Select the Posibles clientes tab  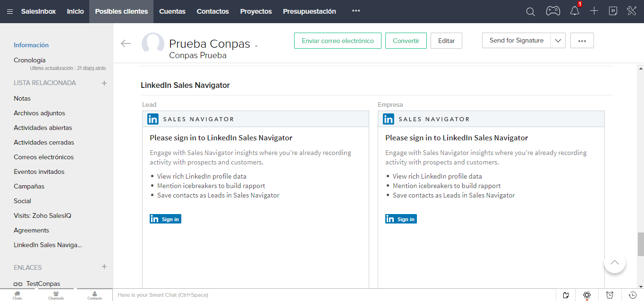(x=121, y=11)
